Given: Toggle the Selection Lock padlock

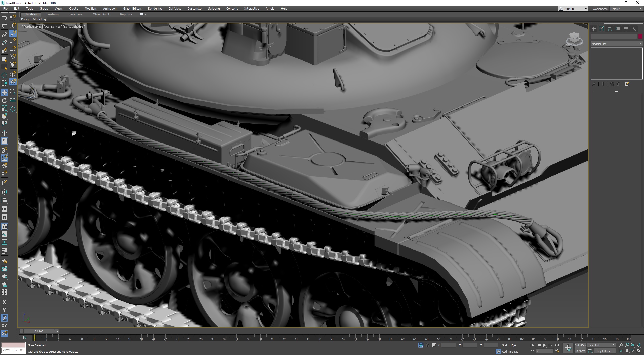Looking at the screenshot, I should tap(427, 345).
